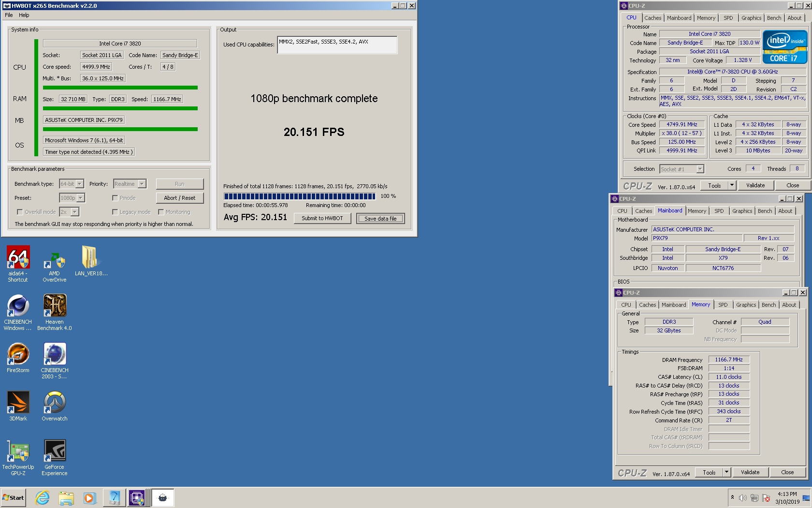Open the Preset 1080p dropdown
The image size is (812, 508).
pos(72,198)
